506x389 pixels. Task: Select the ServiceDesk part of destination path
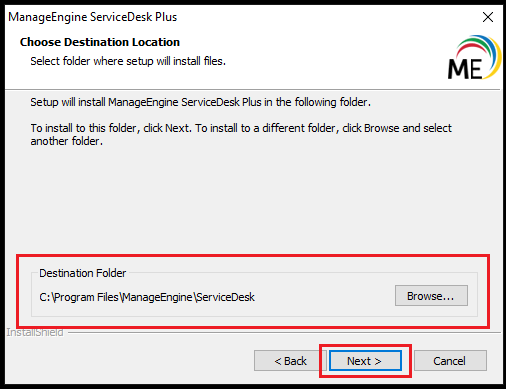pyautogui.click(x=225, y=297)
